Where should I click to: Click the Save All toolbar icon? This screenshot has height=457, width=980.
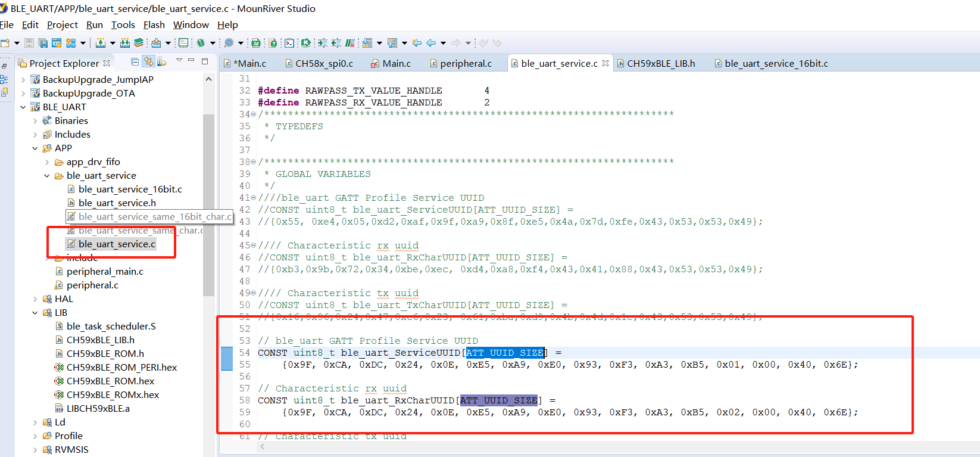43,43
